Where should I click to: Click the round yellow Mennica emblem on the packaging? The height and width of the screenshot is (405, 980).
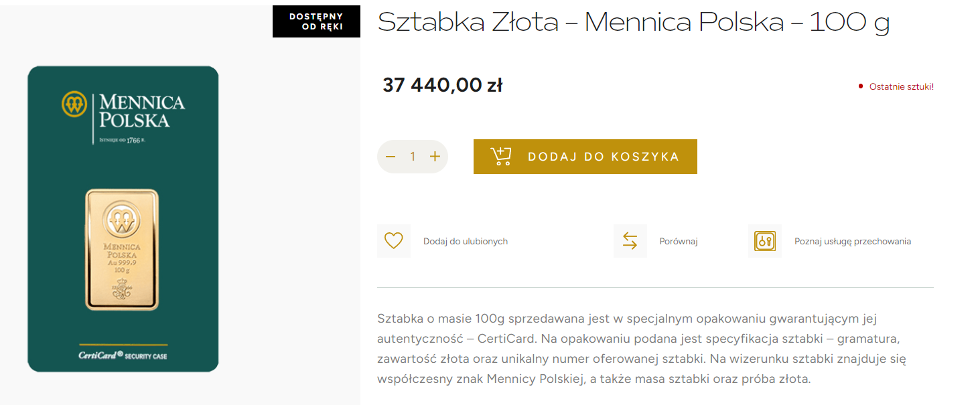coord(74,104)
